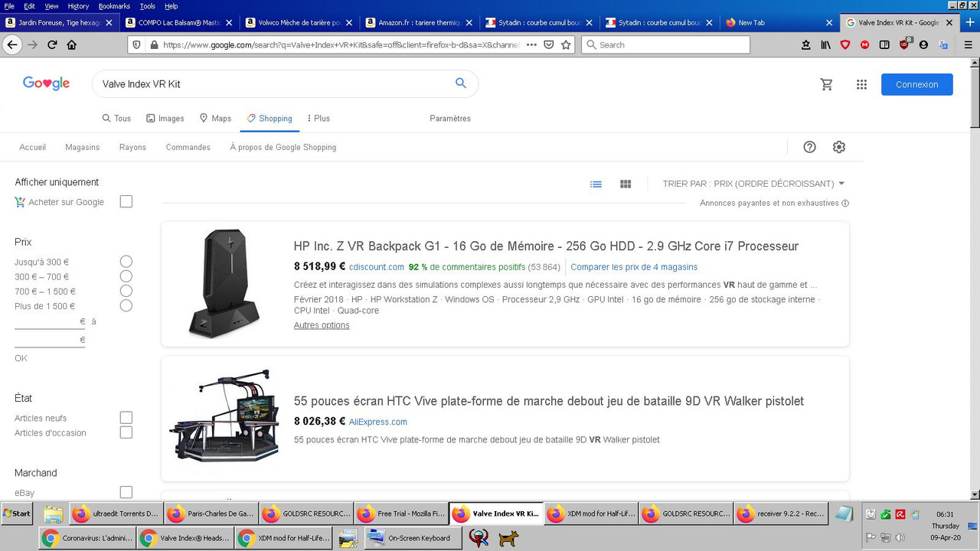Expand 'Autres options' for HP backpack
The width and height of the screenshot is (980, 551).
[322, 325]
